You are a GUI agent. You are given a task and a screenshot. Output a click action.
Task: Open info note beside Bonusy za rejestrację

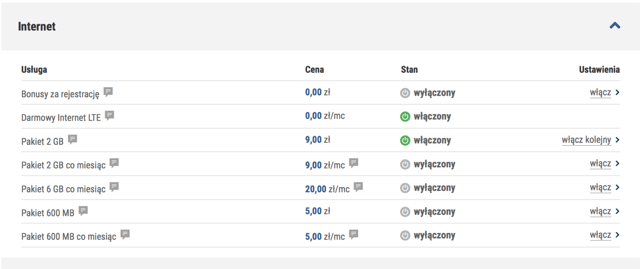point(108,92)
